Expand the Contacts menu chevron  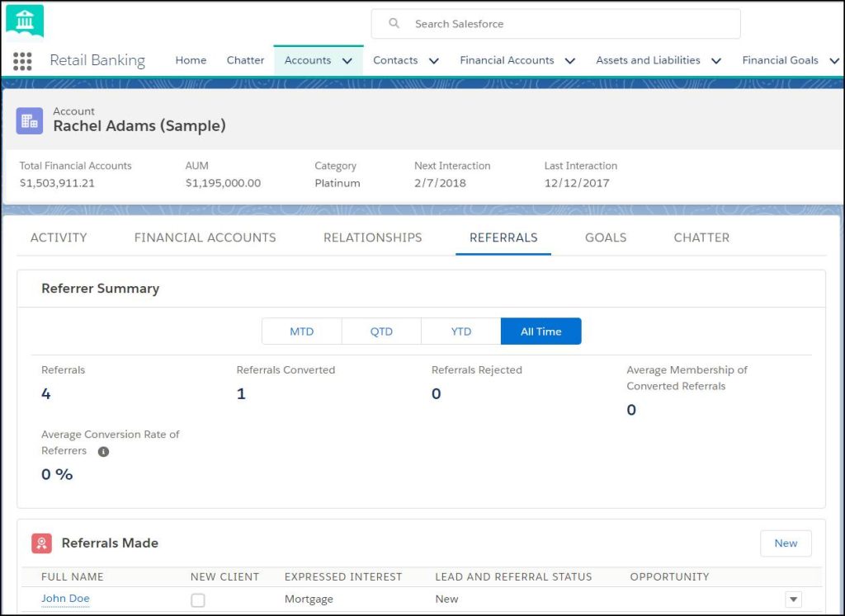point(434,61)
